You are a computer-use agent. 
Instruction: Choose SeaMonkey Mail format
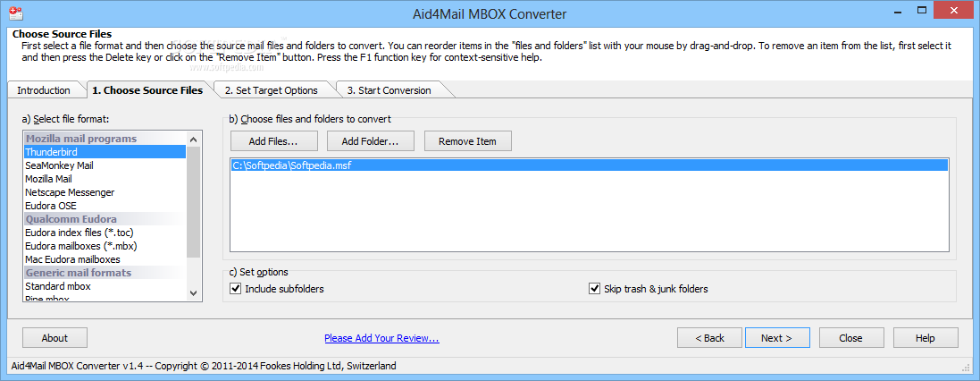tap(105, 165)
